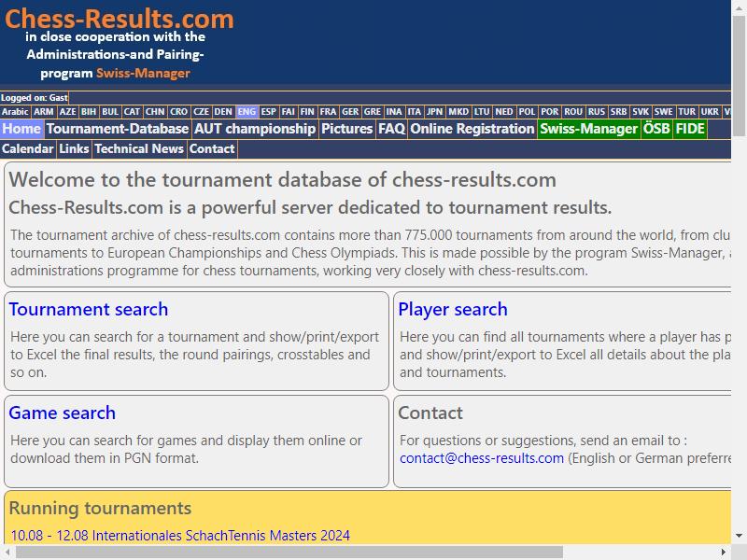Open the Tournament search page
Viewport: 747px width, 560px height.
[89, 310]
